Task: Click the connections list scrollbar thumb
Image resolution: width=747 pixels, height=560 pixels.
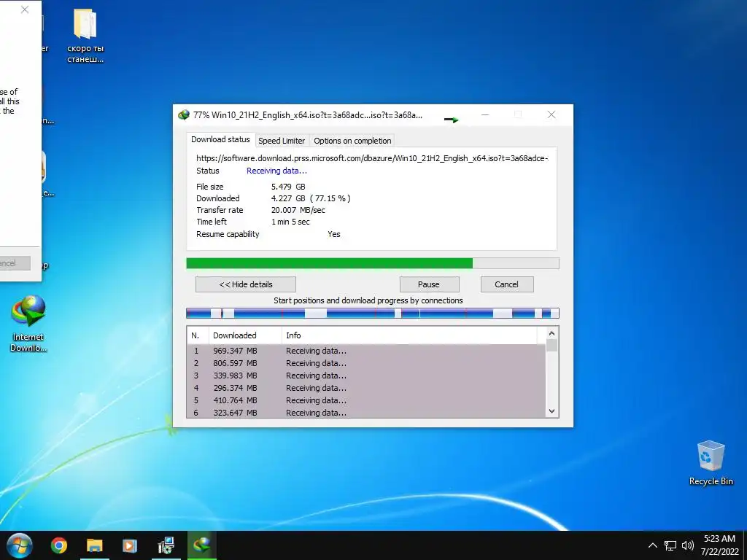Action: pyautogui.click(x=551, y=345)
